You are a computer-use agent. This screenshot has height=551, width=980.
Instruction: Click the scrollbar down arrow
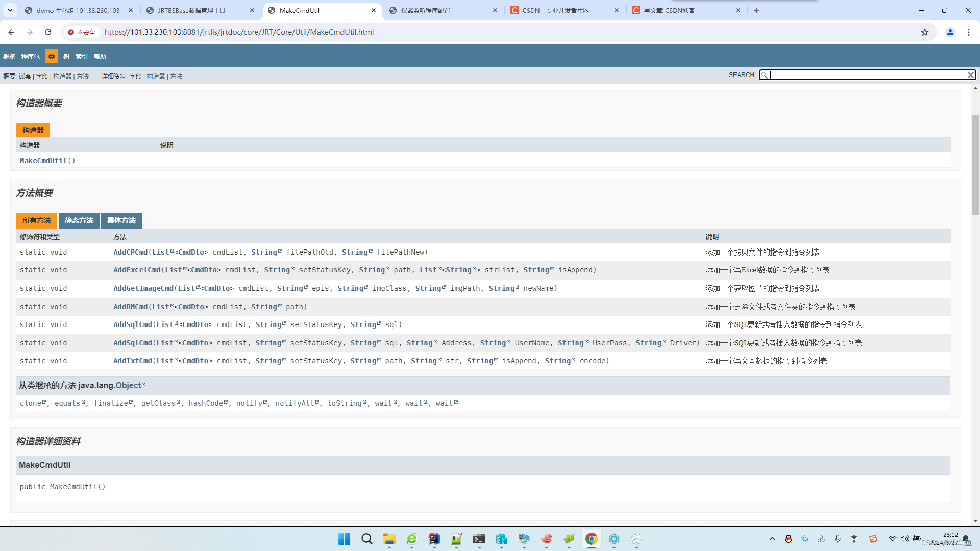(975, 521)
